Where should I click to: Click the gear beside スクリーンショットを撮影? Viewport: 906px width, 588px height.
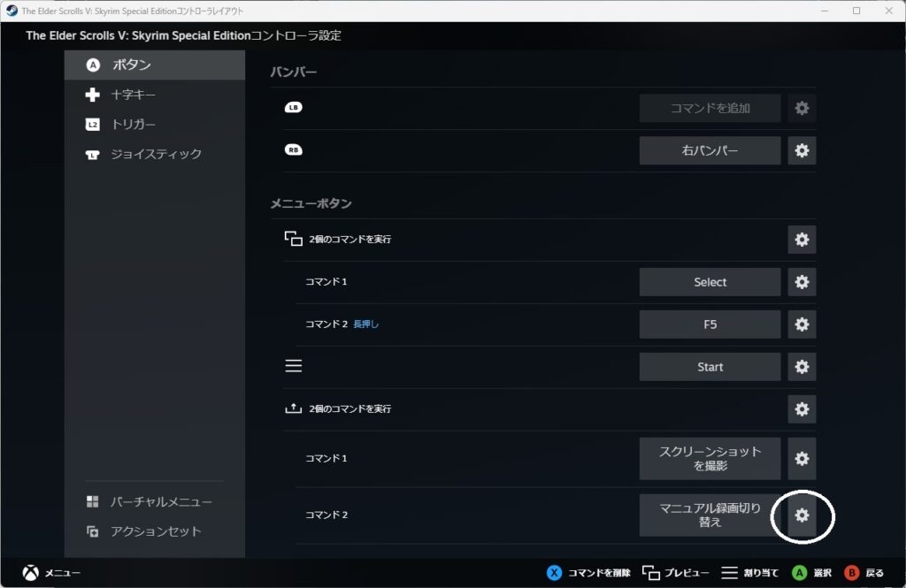coord(802,459)
